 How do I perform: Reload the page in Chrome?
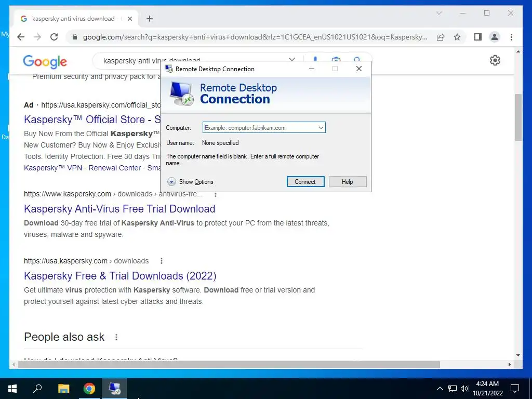tap(54, 37)
